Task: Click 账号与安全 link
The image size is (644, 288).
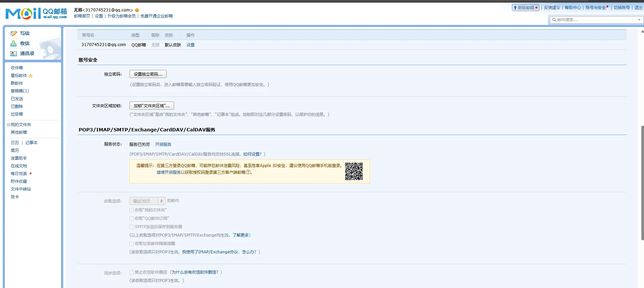Action: [596, 8]
